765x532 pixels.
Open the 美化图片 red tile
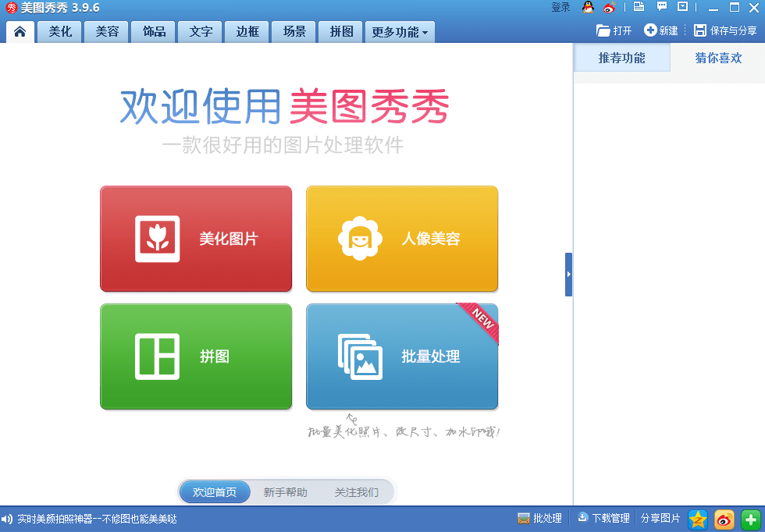(x=196, y=239)
